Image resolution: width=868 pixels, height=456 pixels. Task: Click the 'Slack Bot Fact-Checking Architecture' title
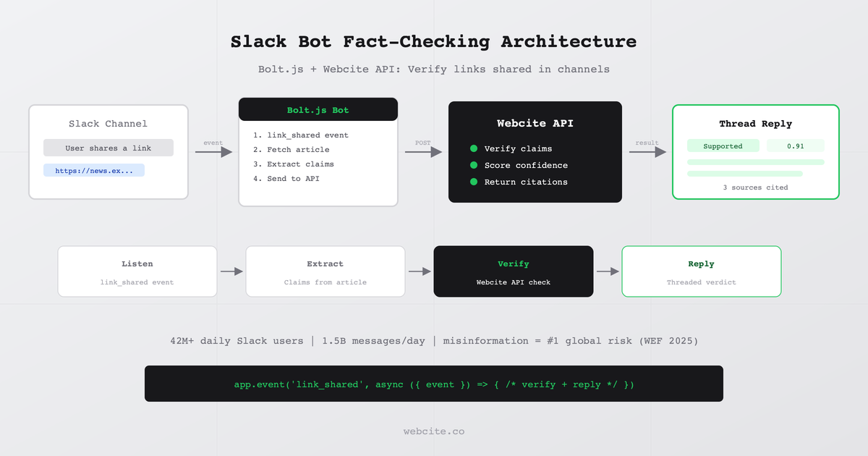(434, 41)
